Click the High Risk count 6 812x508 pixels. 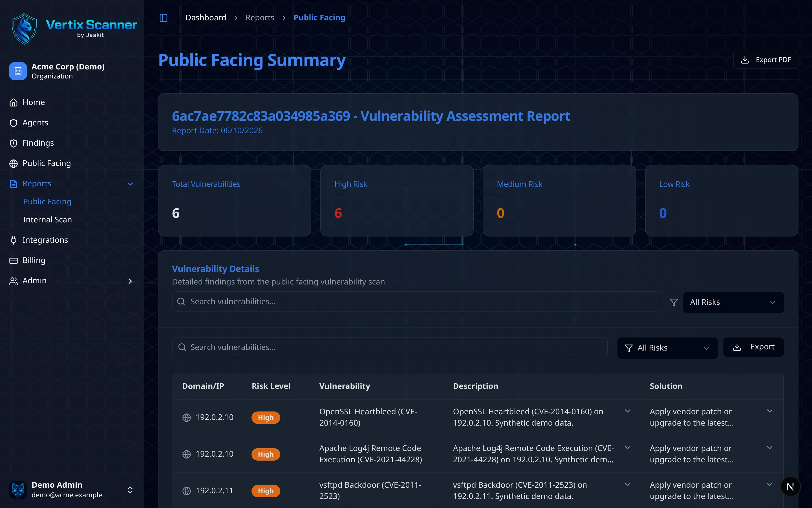point(338,213)
